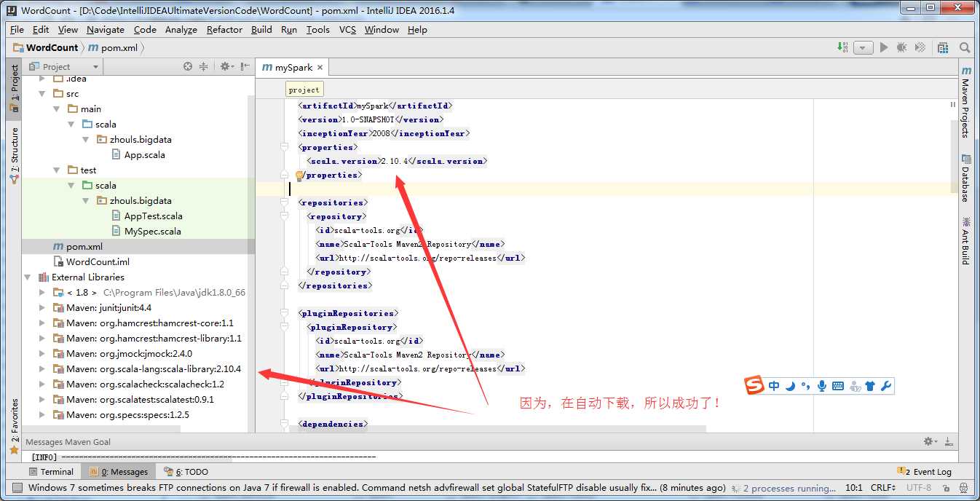Open Ant Build side panel
This screenshot has width=980, height=501.
(966, 241)
